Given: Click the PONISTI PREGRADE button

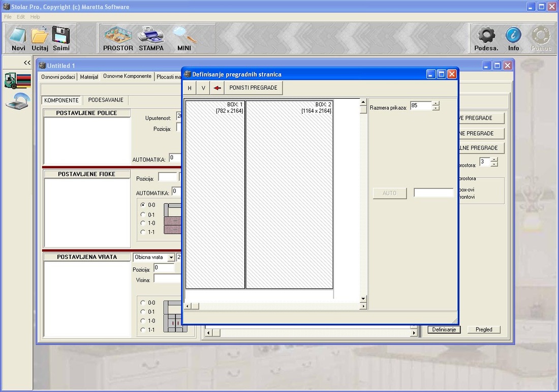Looking at the screenshot, I should 253,88.
